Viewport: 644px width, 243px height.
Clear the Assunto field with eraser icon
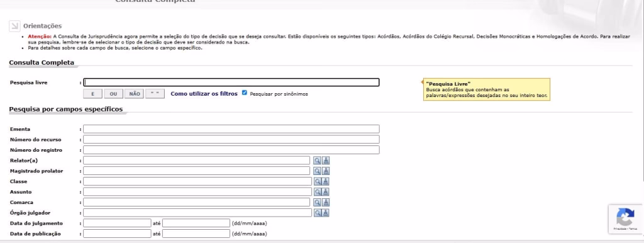[x=326, y=191]
